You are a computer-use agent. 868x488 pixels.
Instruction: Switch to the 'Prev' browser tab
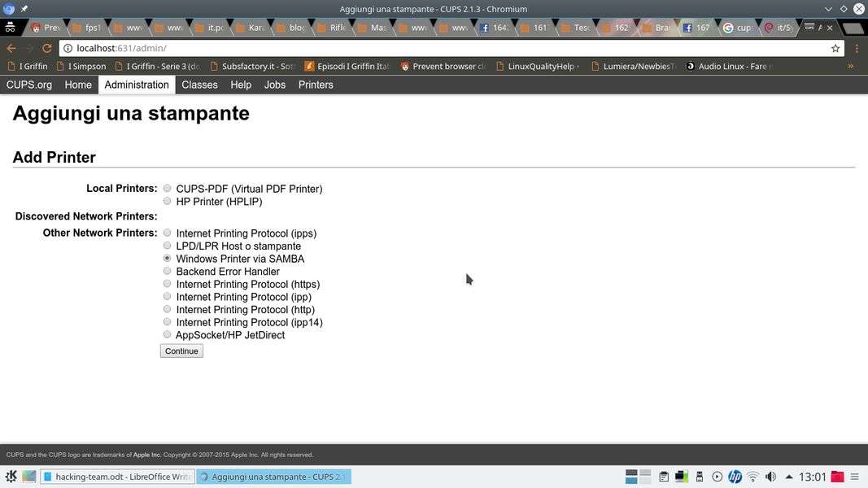pos(46,28)
